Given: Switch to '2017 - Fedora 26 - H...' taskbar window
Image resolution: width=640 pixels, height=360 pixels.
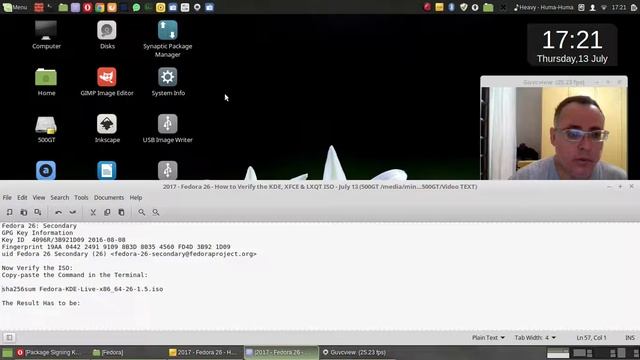Looking at the screenshot, I should 203,352.
